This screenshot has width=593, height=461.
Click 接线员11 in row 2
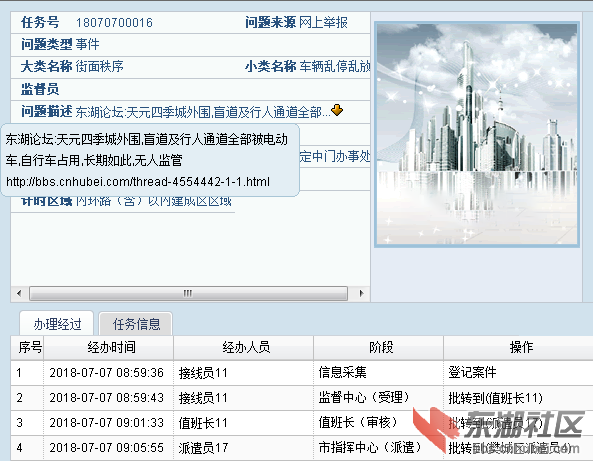203,398
